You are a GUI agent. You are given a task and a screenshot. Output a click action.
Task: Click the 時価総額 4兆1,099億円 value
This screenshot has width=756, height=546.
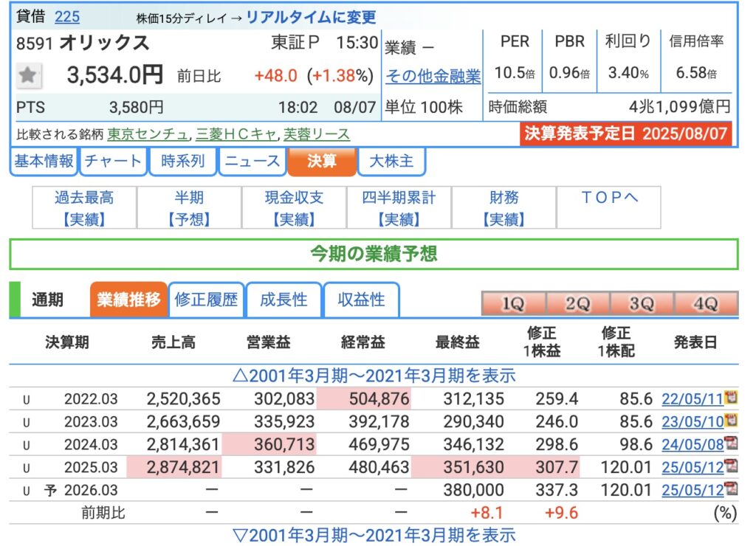[680, 106]
